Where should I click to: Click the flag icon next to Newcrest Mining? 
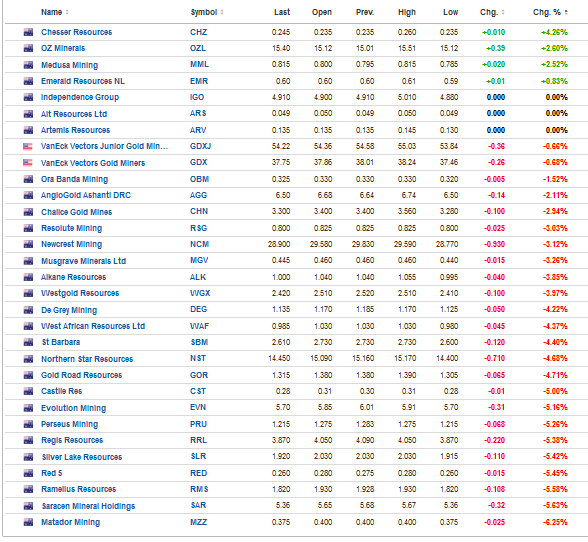click(28, 245)
